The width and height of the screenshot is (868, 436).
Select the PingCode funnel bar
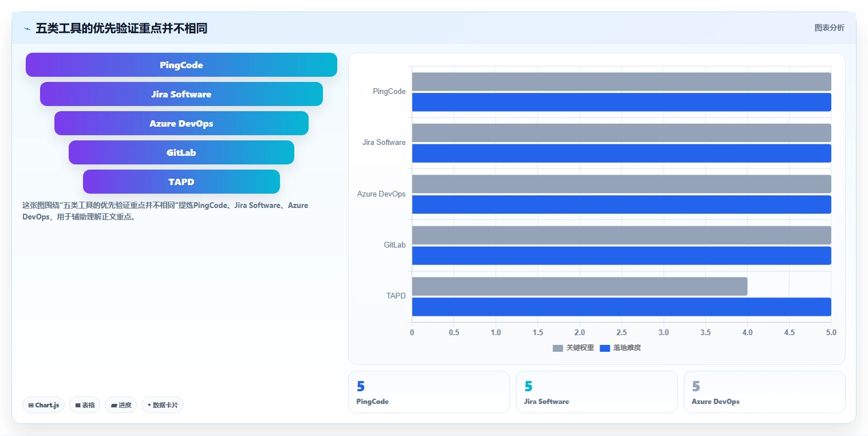pyautogui.click(x=182, y=65)
